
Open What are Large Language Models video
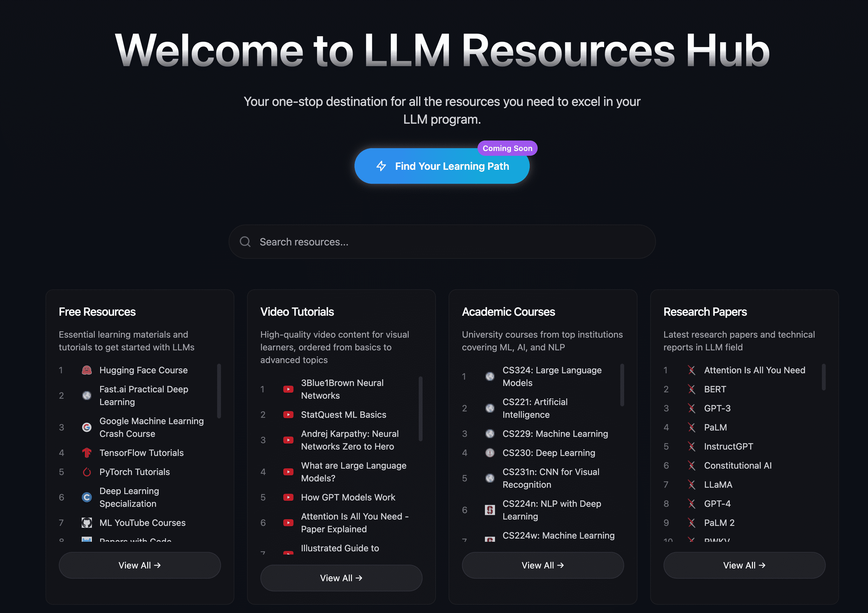click(x=354, y=472)
